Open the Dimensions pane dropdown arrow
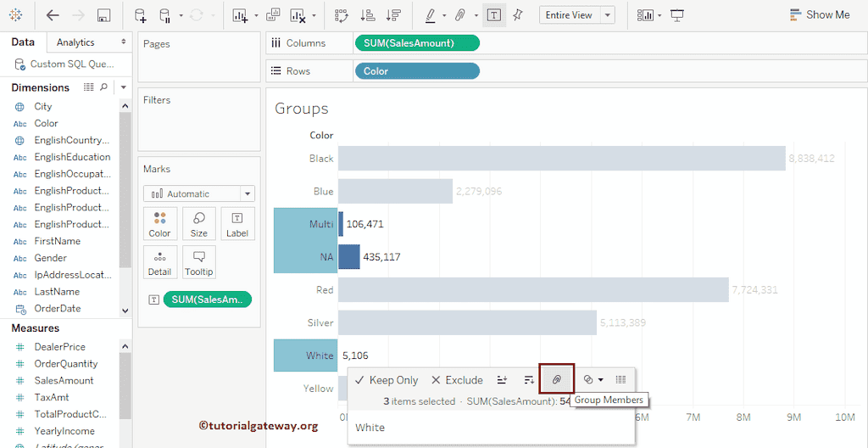The width and height of the screenshot is (868, 448). 124,87
